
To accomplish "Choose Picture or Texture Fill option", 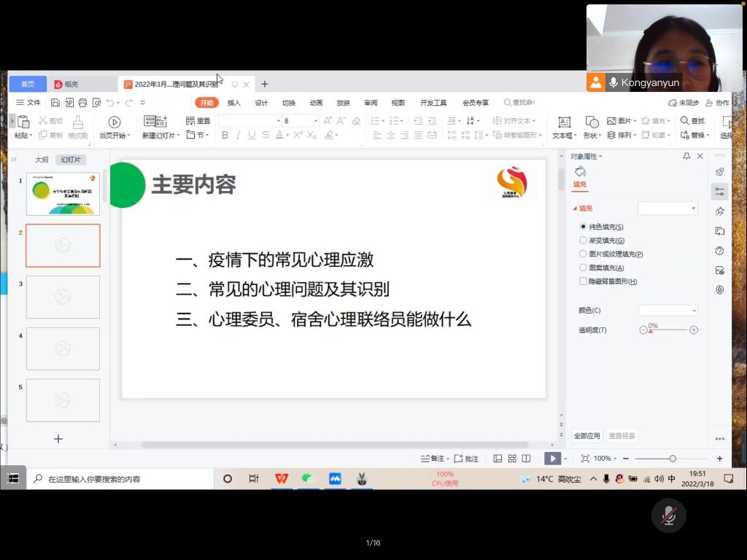I will pos(583,254).
